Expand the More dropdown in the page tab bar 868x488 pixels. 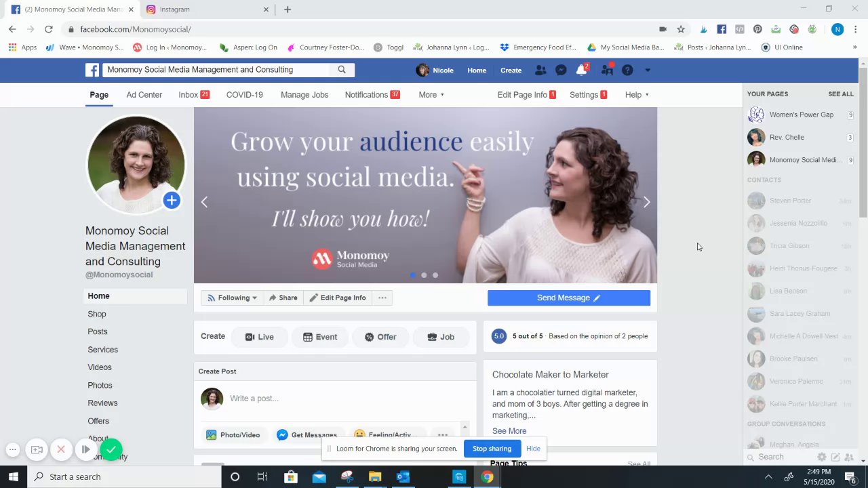tap(431, 95)
